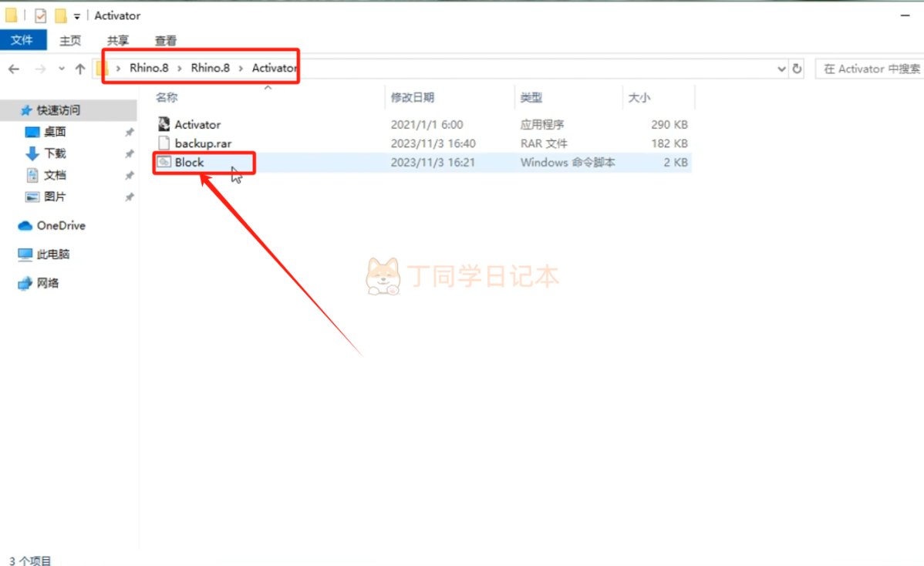
Task: Click the 应用程序 type cell
Action: pyautogui.click(x=542, y=125)
